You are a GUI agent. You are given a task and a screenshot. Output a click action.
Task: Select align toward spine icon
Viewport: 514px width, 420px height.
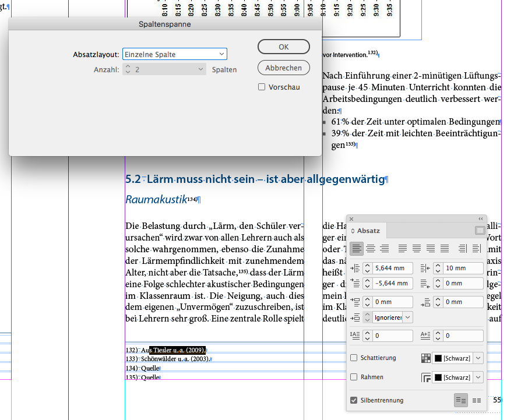463,248
